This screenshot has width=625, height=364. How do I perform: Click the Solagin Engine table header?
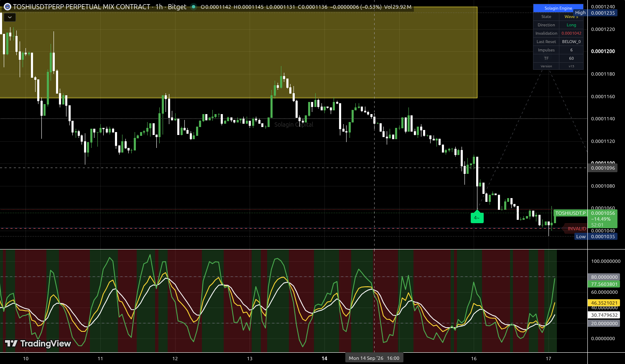[x=558, y=8]
